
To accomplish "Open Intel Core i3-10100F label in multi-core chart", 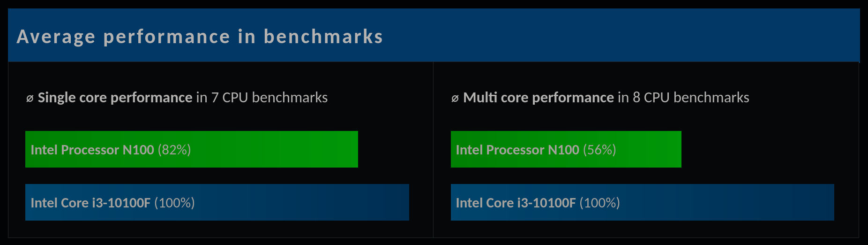I will point(516,203).
